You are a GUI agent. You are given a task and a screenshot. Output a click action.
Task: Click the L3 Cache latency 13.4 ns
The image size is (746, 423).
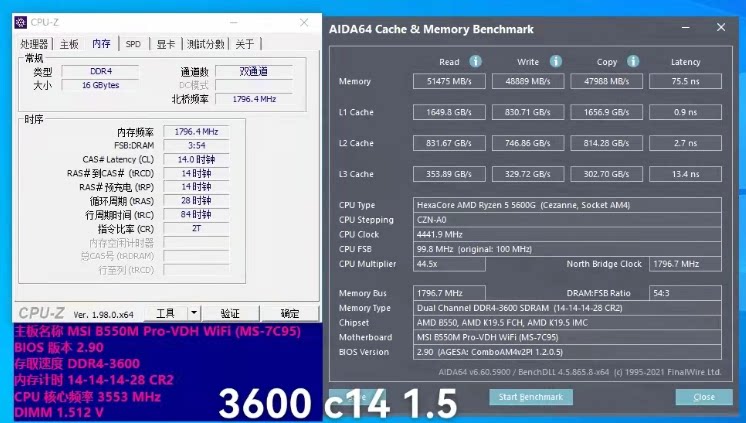coord(685,174)
